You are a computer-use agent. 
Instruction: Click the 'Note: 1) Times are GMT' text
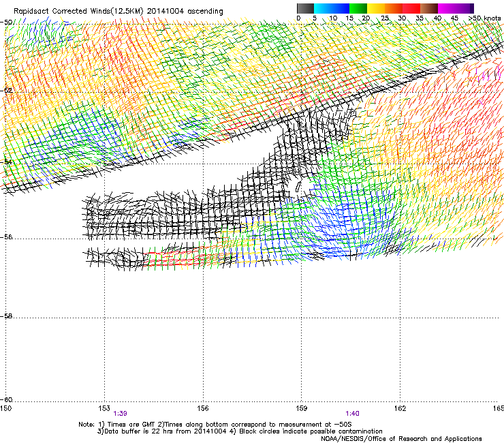(x=117, y=425)
